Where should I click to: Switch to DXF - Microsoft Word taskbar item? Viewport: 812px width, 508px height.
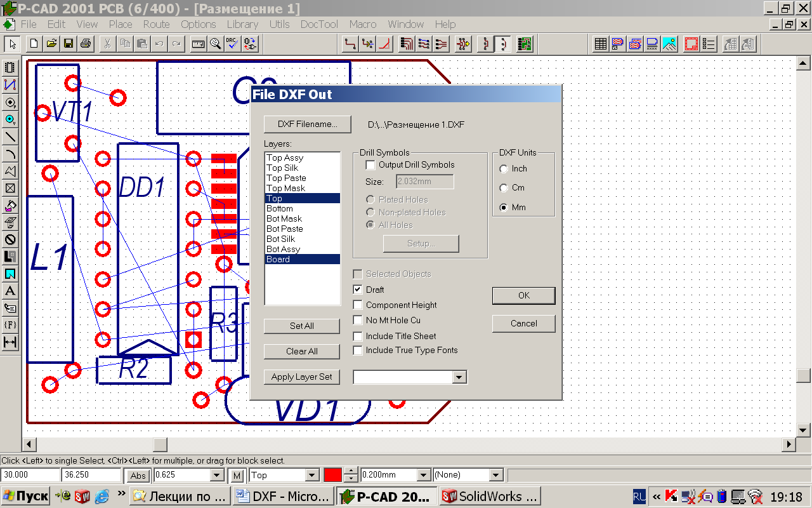click(283, 497)
